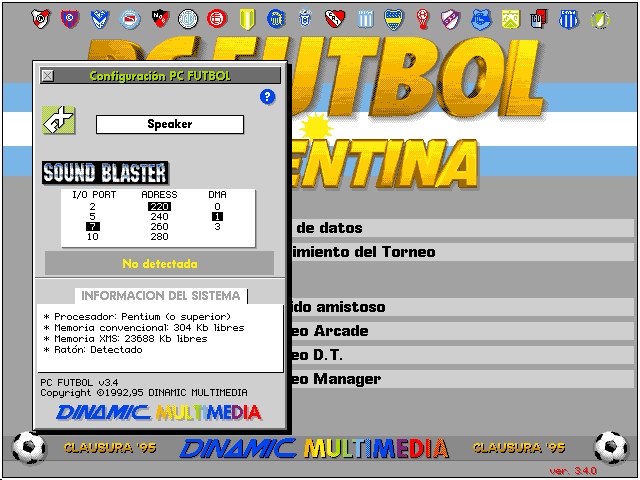Click the yellow pennant with white stripe crest

tap(247, 19)
